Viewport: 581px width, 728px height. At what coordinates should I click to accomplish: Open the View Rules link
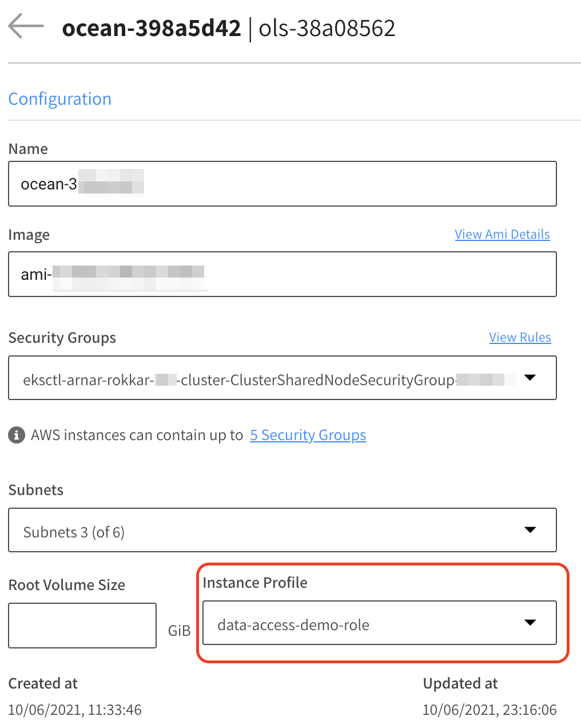click(520, 337)
